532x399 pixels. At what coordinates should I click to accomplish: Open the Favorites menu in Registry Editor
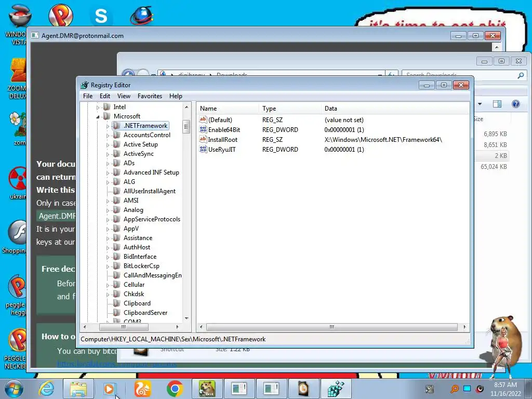150,96
